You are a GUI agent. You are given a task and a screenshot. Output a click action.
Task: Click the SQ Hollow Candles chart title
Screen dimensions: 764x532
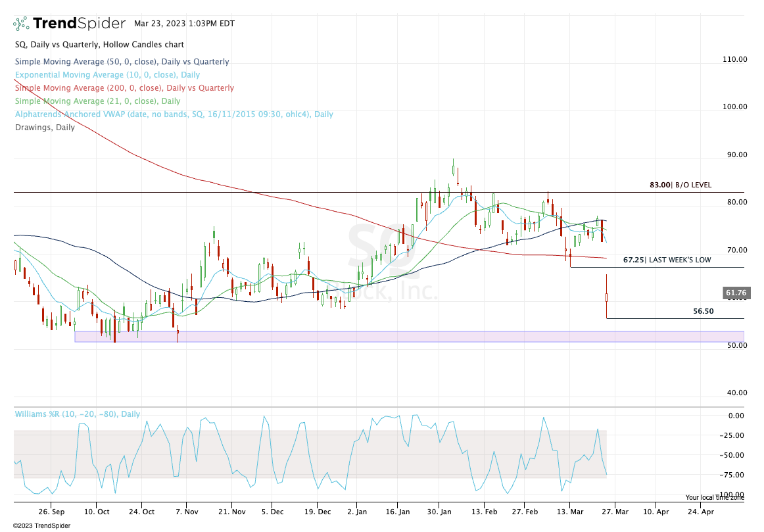tap(99, 45)
